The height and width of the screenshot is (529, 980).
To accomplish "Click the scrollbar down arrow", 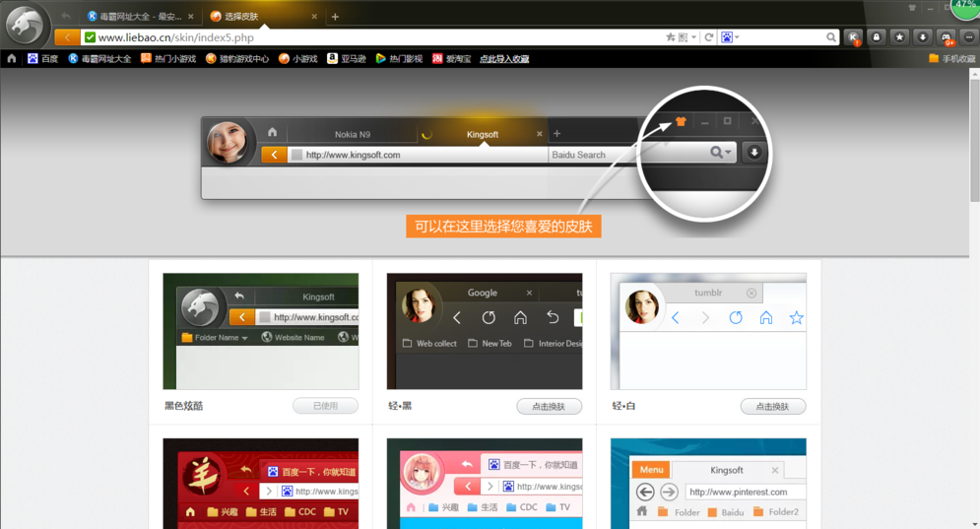I will tap(974, 524).
